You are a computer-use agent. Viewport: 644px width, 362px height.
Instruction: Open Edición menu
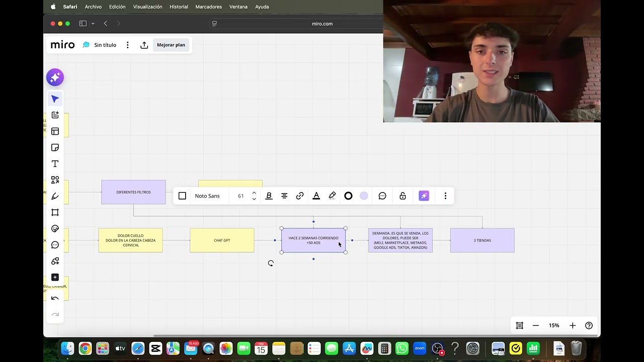click(x=117, y=7)
